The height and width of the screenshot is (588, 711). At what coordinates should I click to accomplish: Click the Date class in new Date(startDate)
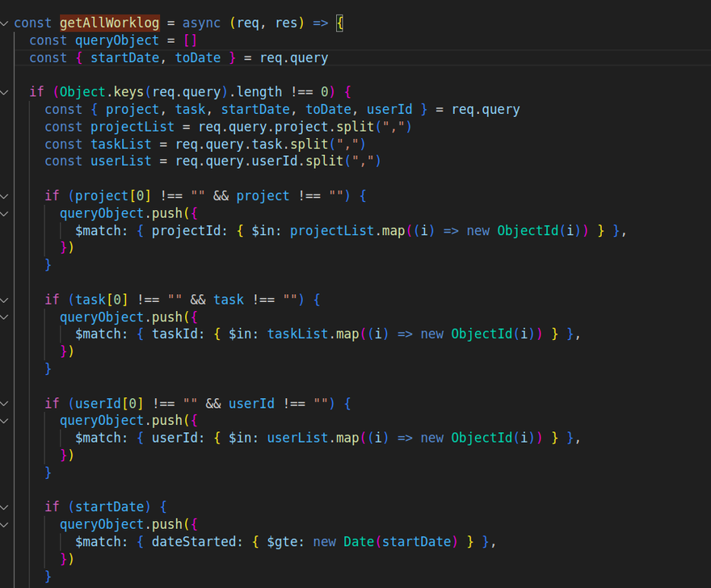coord(359,541)
